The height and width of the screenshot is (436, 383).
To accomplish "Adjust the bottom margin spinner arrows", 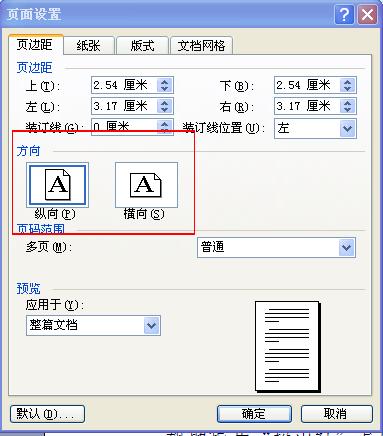I will [348, 85].
